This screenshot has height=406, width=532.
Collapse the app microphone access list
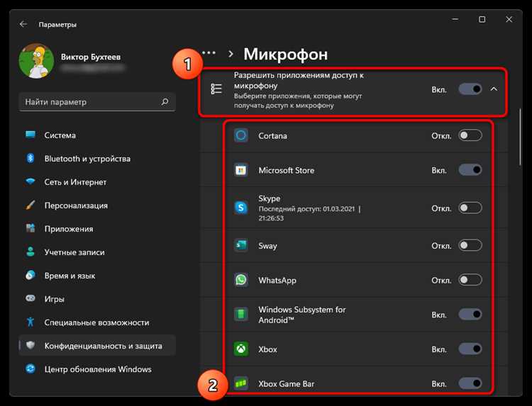pyautogui.click(x=494, y=89)
